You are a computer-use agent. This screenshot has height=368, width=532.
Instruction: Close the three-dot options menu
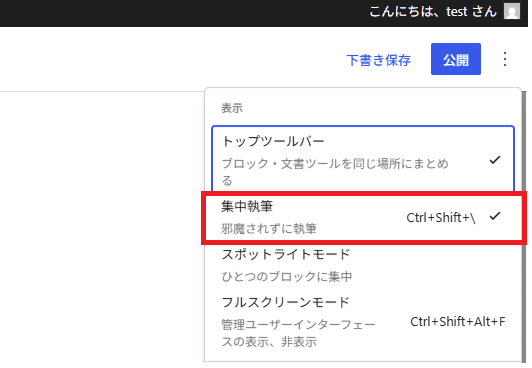(x=505, y=59)
